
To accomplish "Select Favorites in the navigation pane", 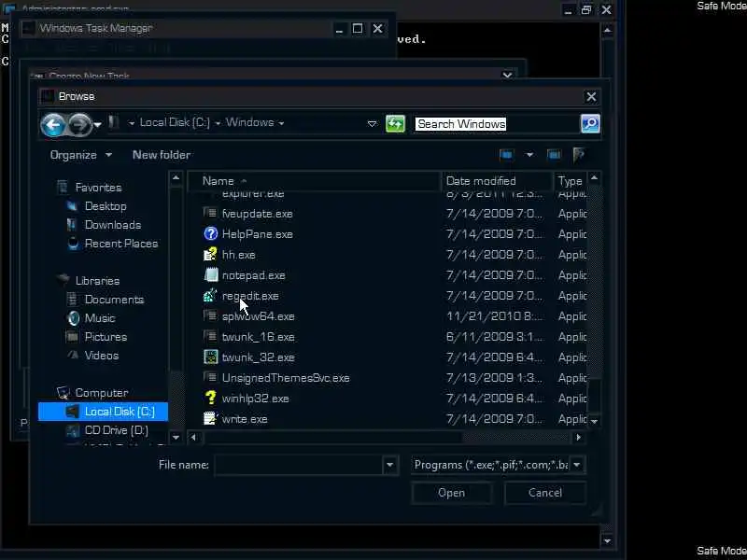I will pyautogui.click(x=98, y=188).
